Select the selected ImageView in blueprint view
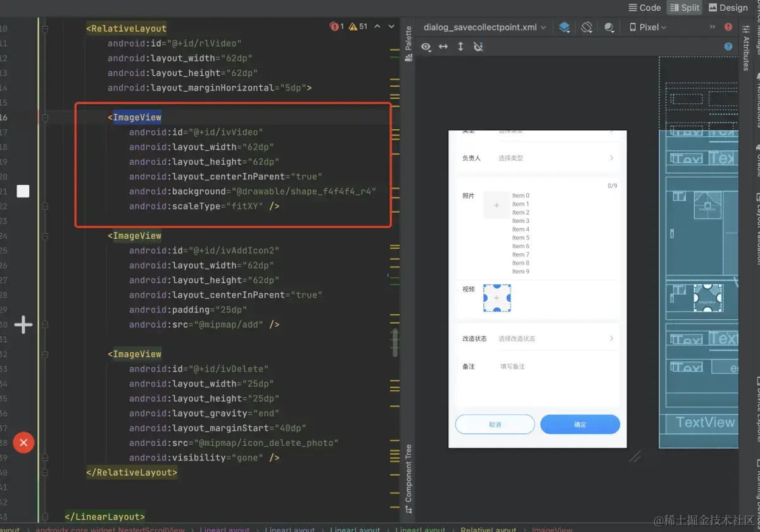Viewport: 760px width, 532px height. [707, 298]
